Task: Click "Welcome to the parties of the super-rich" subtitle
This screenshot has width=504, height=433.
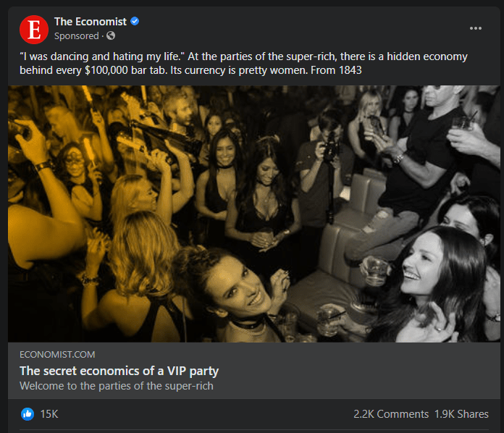Action: (117, 386)
